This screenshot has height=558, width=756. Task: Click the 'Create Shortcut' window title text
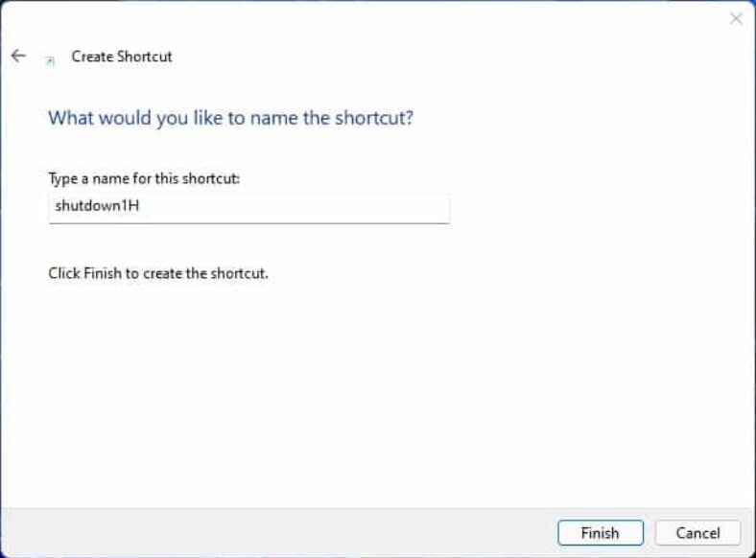click(122, 57)
